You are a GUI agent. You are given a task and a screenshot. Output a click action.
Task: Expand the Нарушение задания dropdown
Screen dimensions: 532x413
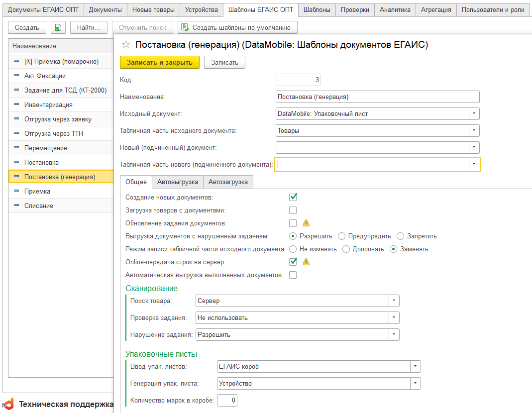(x=394, y=334)
